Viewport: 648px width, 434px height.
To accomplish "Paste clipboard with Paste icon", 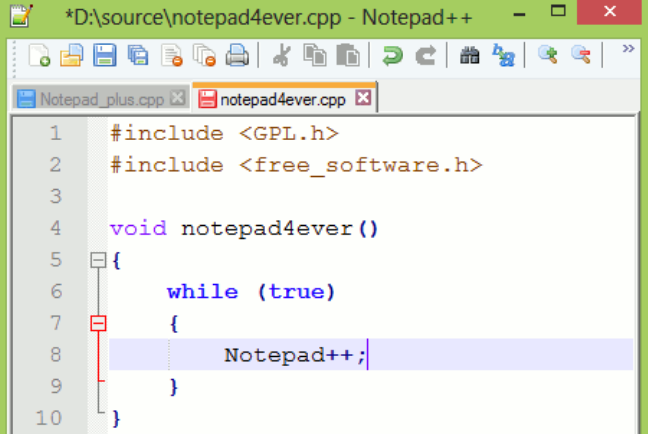I will (x=348, y=55).
